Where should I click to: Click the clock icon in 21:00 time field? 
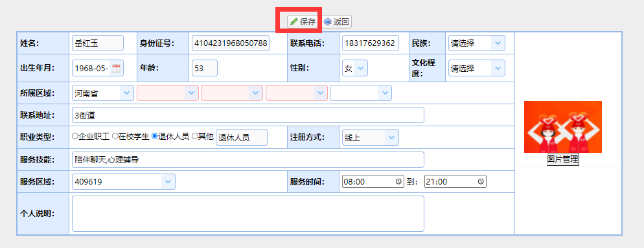(x=481, y=181)
